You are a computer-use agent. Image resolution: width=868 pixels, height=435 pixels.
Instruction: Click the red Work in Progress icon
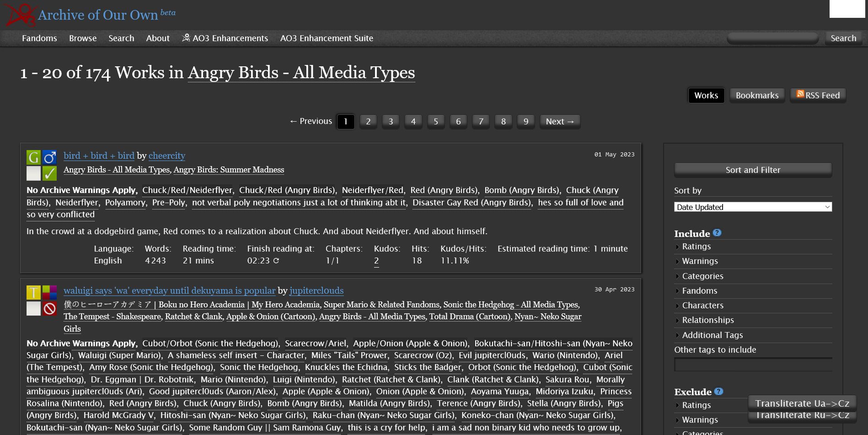[49, 308]
